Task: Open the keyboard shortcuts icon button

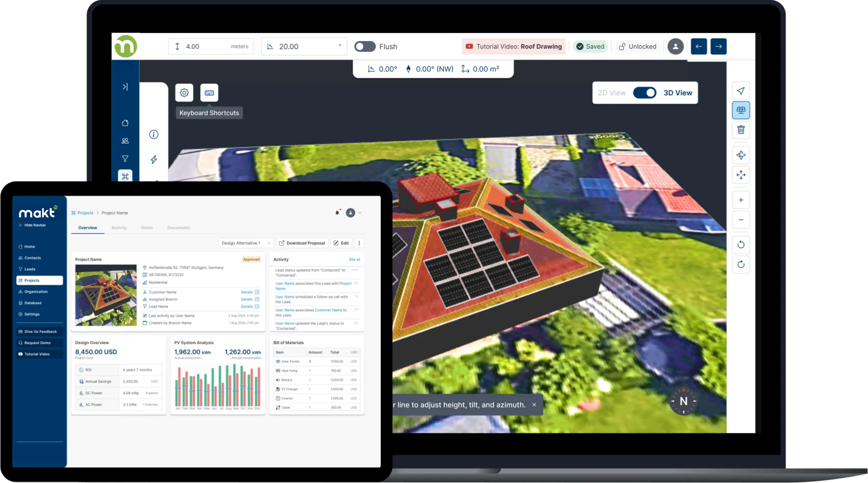Action: [x=209, y=93]
